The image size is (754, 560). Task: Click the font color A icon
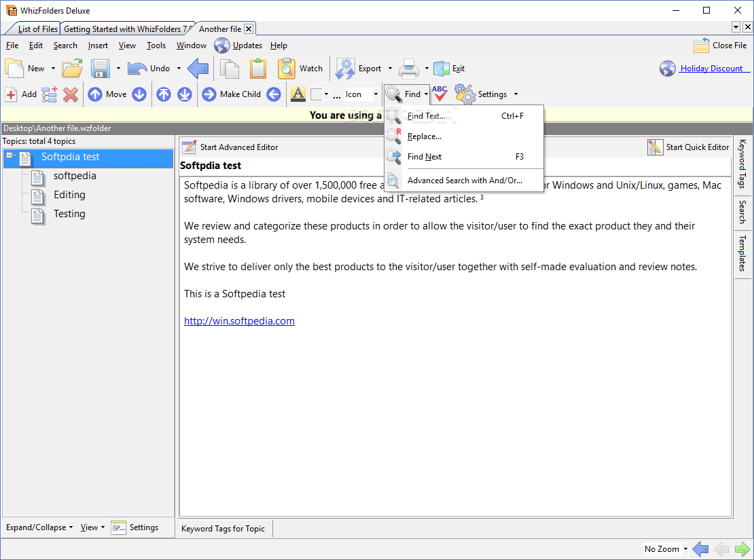click(298, 94)
